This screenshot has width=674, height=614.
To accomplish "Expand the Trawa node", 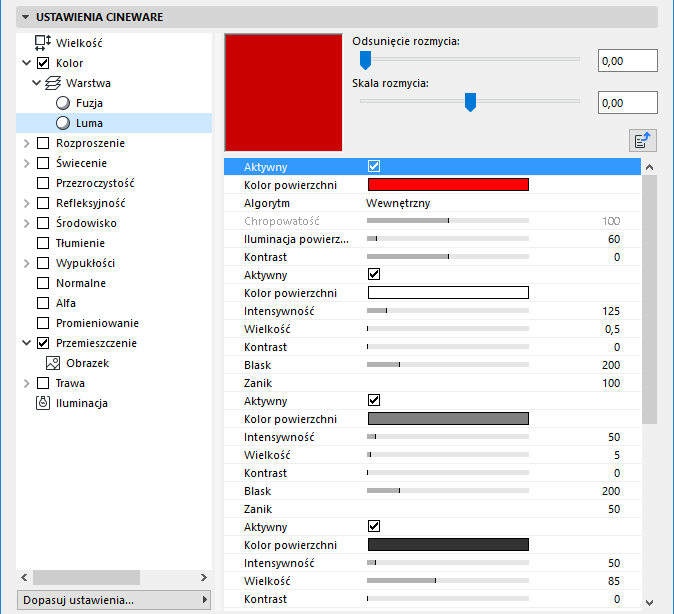I will (27, 383).
